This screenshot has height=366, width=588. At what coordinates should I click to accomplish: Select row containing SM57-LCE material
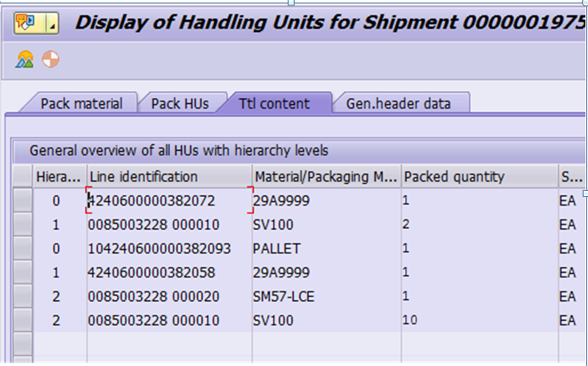pyautogui.click(x=23, y=297)
